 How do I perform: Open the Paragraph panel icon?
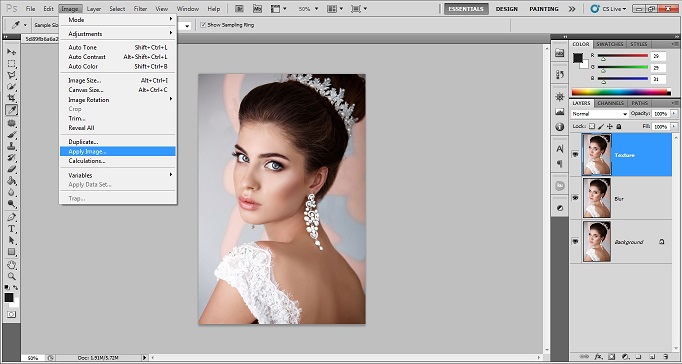pyautogui.click(x=560, y=164)
